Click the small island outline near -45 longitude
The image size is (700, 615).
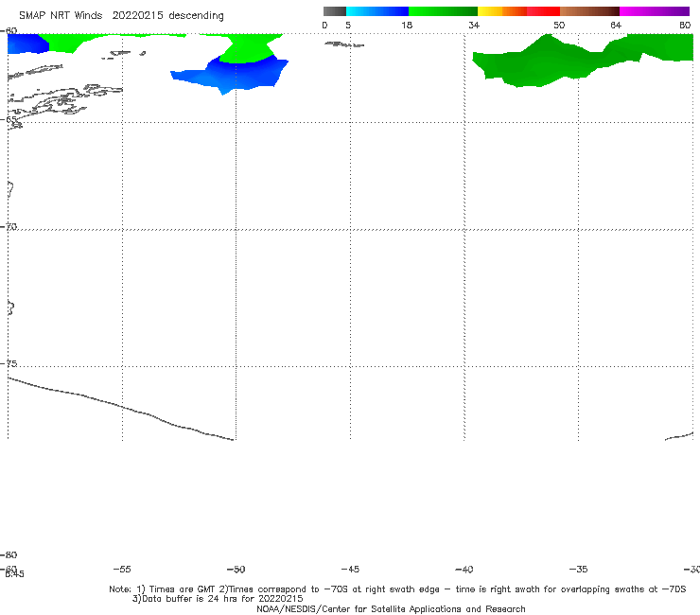(344, 44)
